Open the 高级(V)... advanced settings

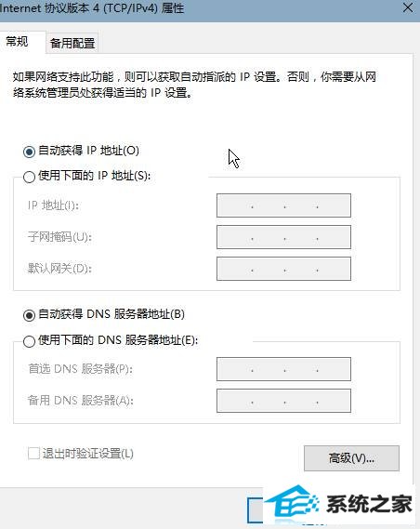point(351,458)
